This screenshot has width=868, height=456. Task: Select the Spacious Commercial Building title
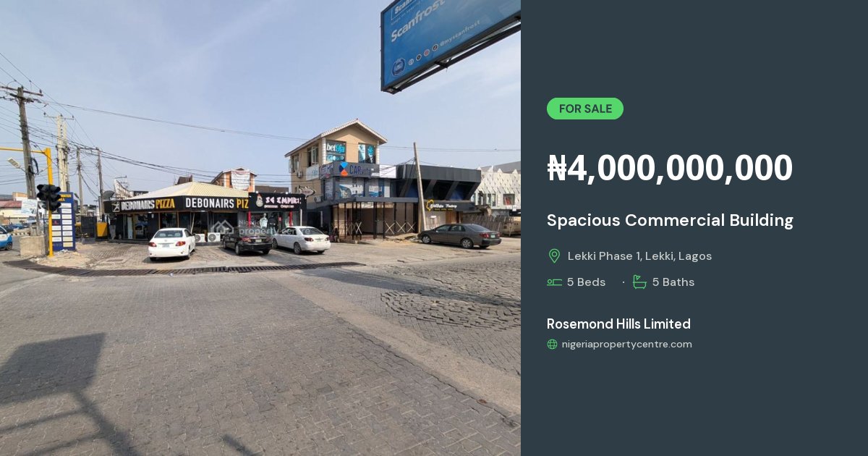670,220
